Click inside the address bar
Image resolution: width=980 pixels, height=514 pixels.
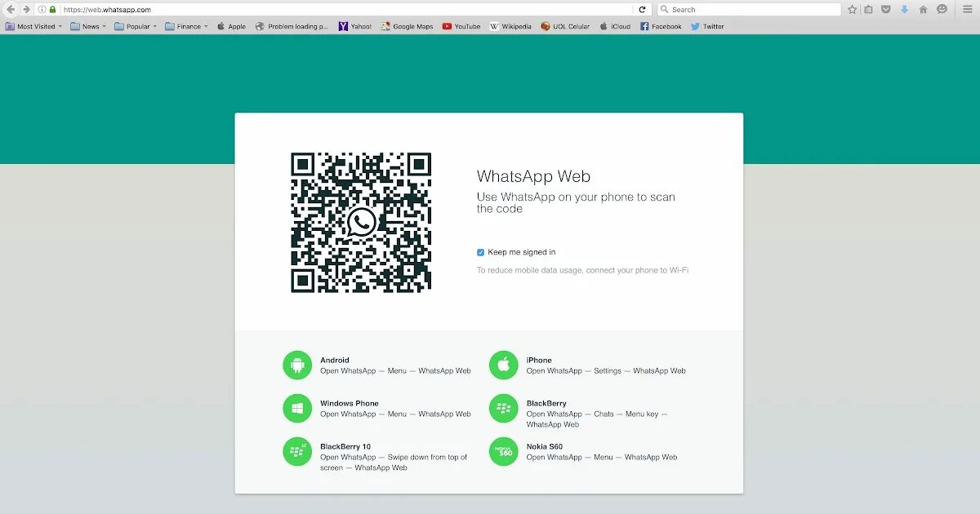[x=327, y=9]
